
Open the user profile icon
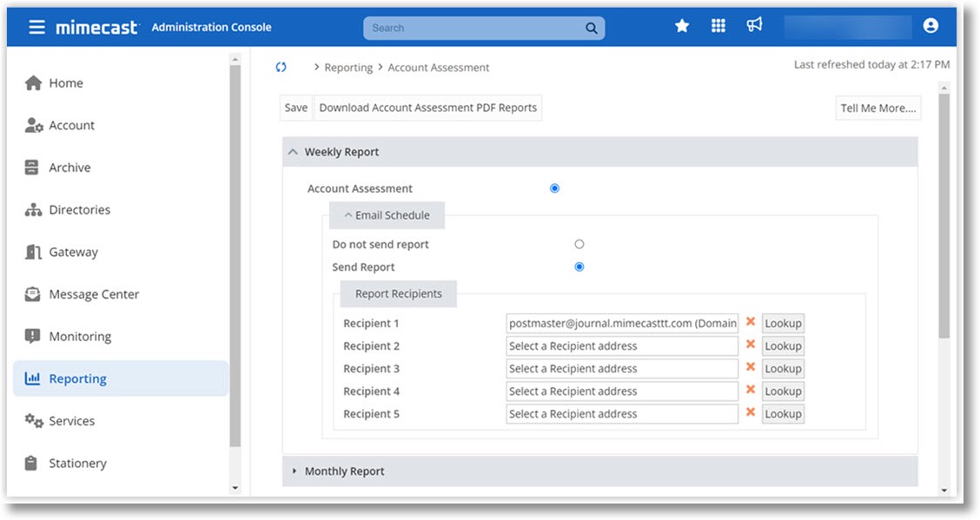click(930, 26)
